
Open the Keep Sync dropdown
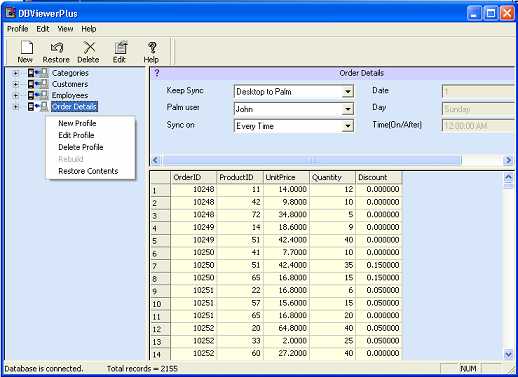coord(347,92)
